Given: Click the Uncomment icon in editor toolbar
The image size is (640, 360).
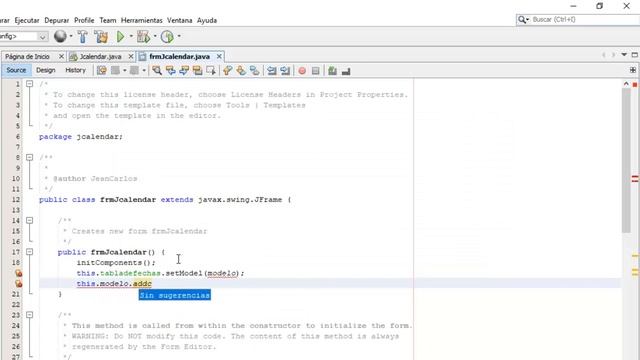Looking at the screenshot, I should coord(346,71).
